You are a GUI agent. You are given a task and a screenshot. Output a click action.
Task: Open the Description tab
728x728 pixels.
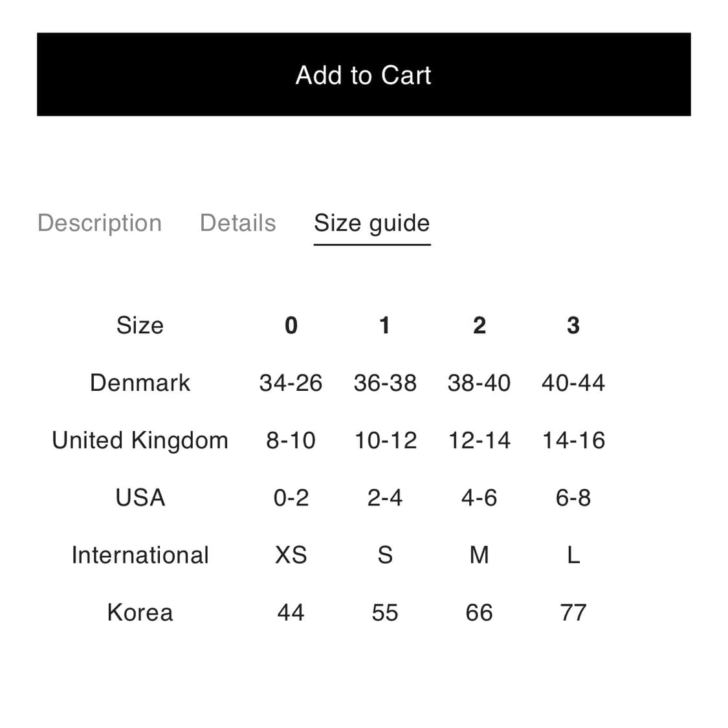(100, 223)
